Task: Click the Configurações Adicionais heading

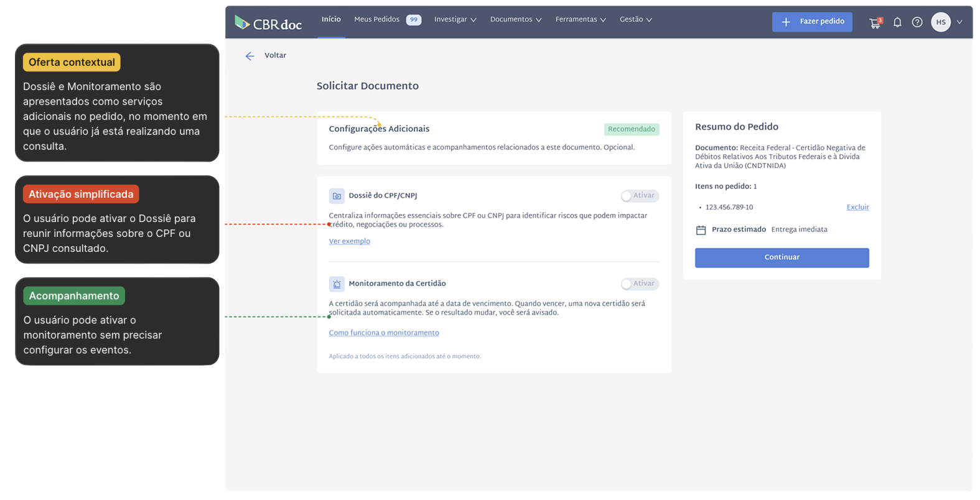Action: pyautogui.click(x=379, y=129)
